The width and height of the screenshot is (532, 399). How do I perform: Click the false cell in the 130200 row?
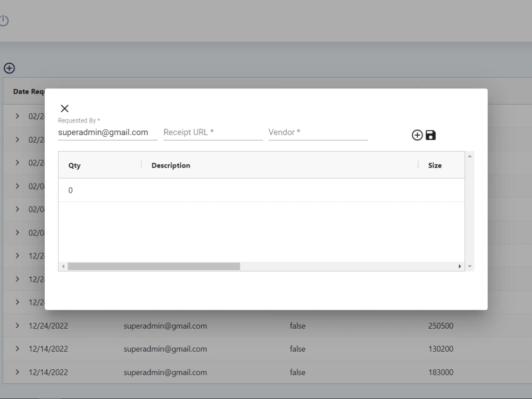(x=297, y=349)
